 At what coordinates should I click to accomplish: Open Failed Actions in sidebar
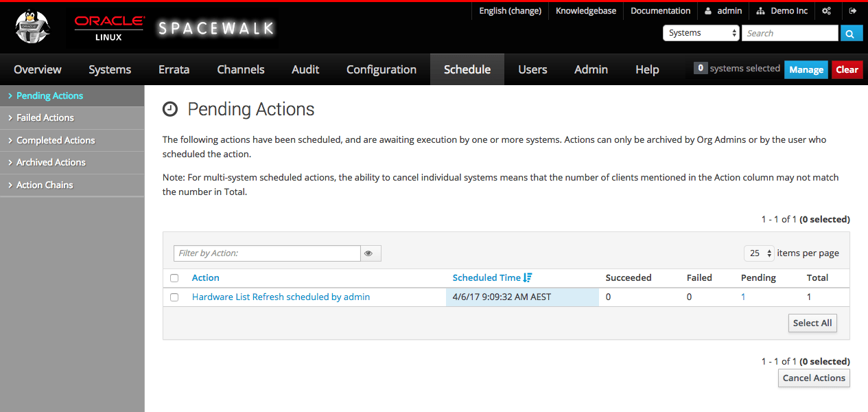click(x=72, y=118)
